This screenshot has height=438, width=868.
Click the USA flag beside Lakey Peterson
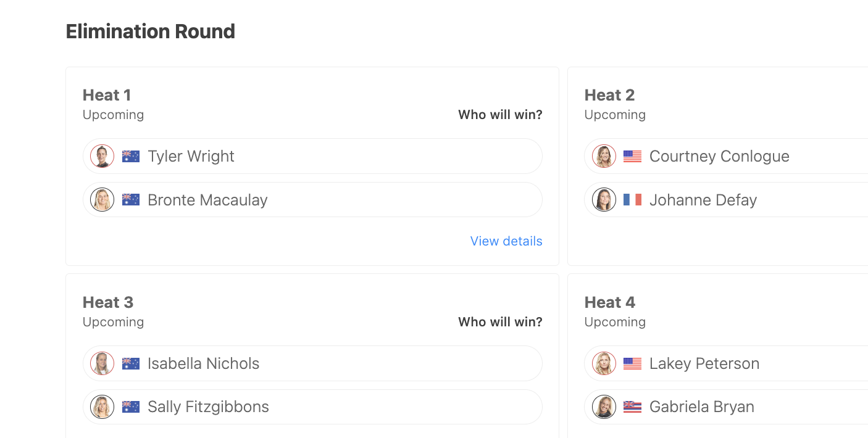click(633, 363)
